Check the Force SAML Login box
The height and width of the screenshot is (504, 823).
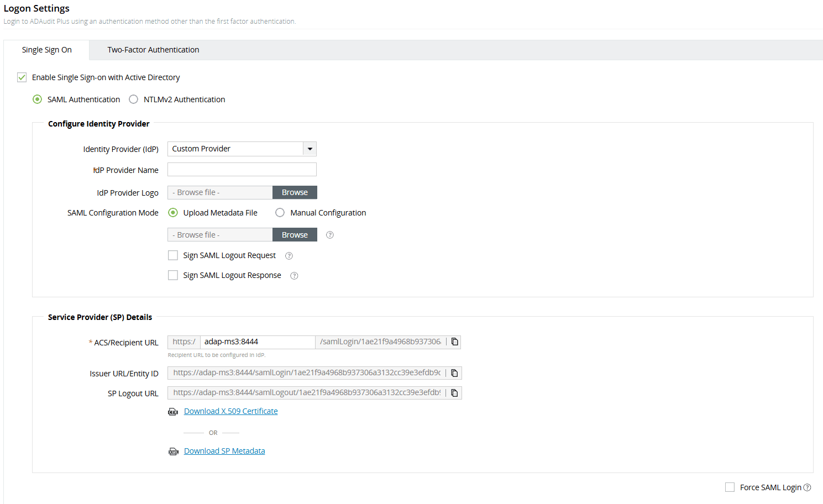pos(730,487)
